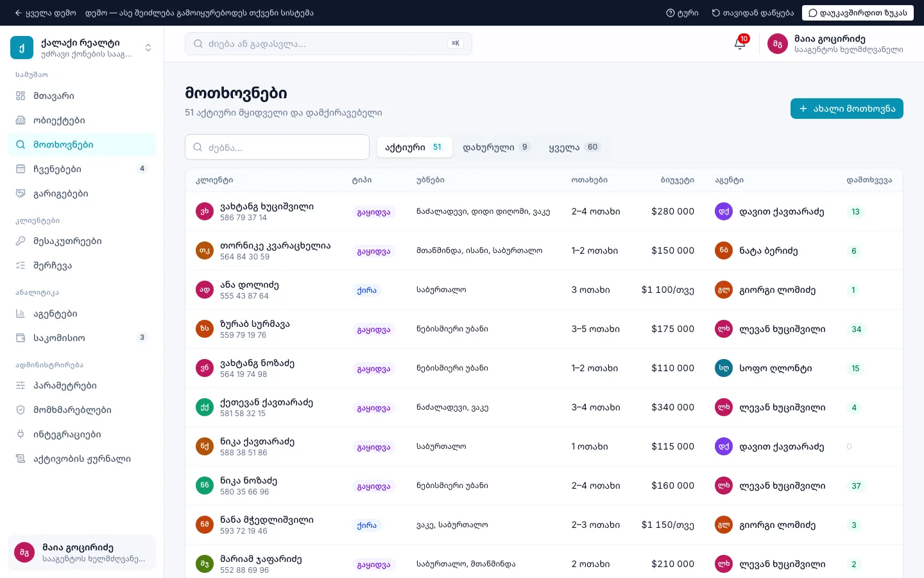Open user card at sidebar bottom

(x=81, y=552)
